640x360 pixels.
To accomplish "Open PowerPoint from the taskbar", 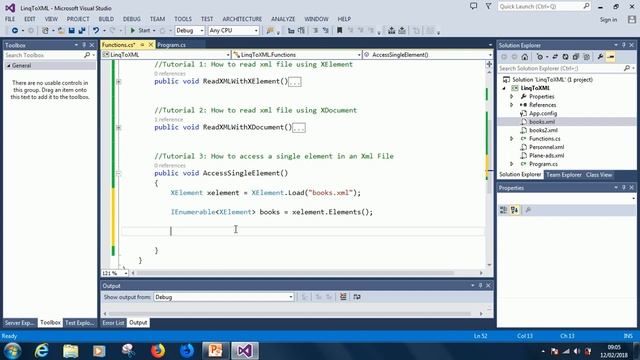I will (216, 351).
